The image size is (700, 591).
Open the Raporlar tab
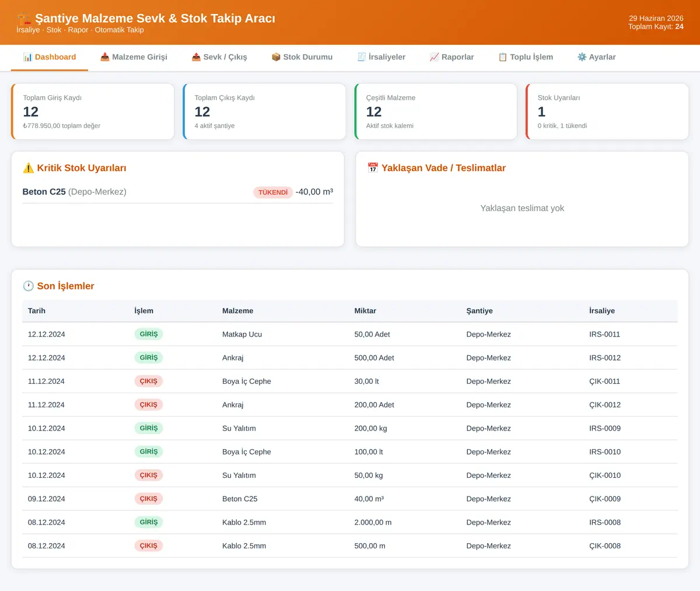pos(452,57)
